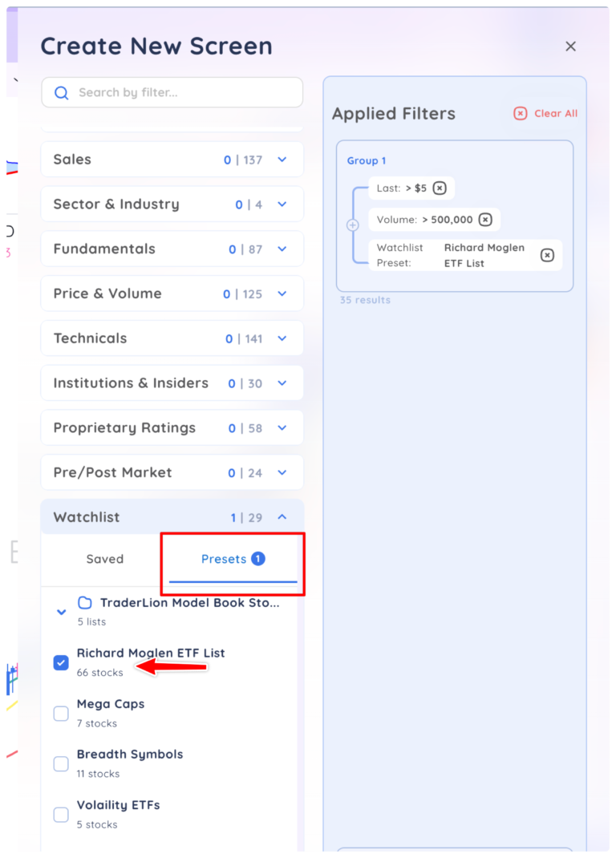Switch to the Saved tab
This screenshot has width=616, height=858.
tap(105, 559)
